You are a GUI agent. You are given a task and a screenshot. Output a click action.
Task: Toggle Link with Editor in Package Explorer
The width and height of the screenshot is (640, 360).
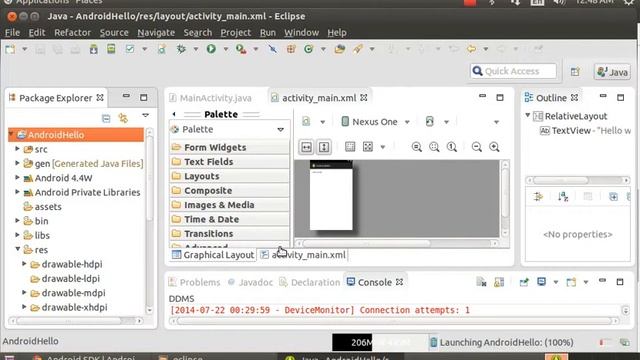click(x=123, y=118)
